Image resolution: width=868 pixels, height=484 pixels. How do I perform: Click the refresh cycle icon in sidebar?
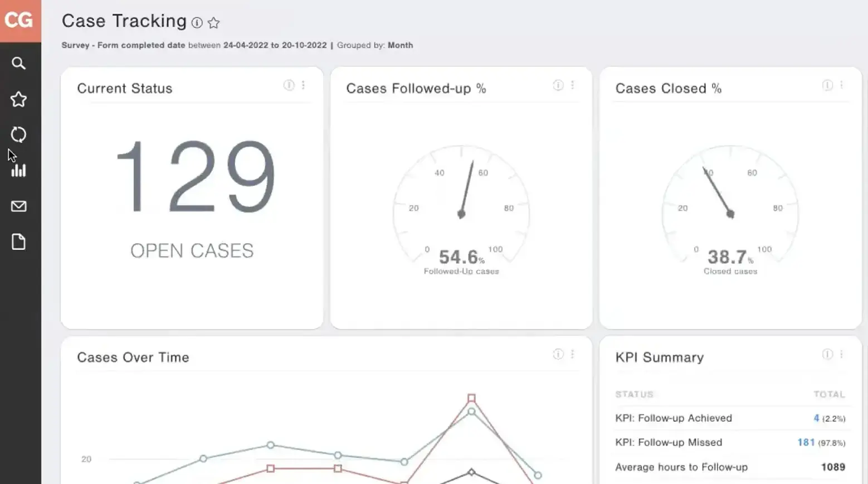coord(18,134)
